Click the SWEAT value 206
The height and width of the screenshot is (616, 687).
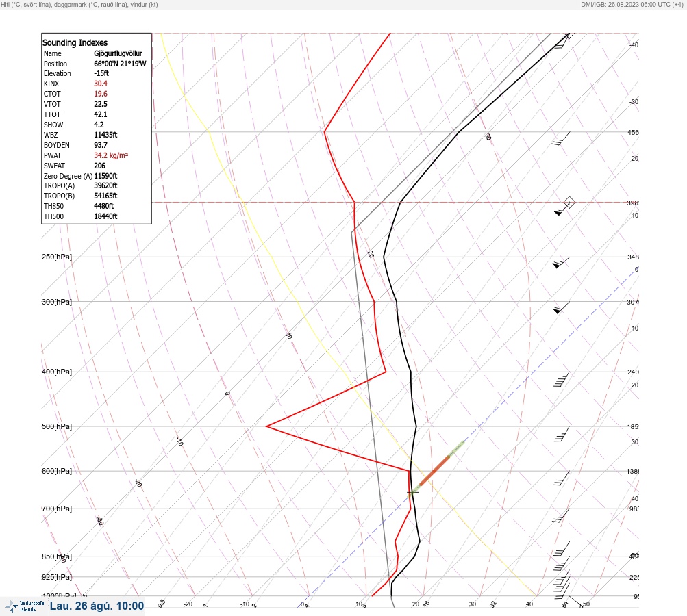(x=99, y=166)
